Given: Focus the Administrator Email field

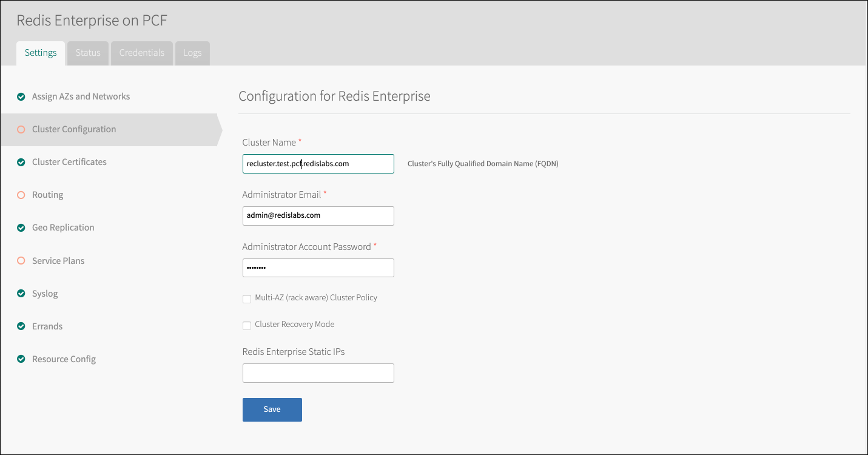Looking at the screenshot, I should click(318, 215).
